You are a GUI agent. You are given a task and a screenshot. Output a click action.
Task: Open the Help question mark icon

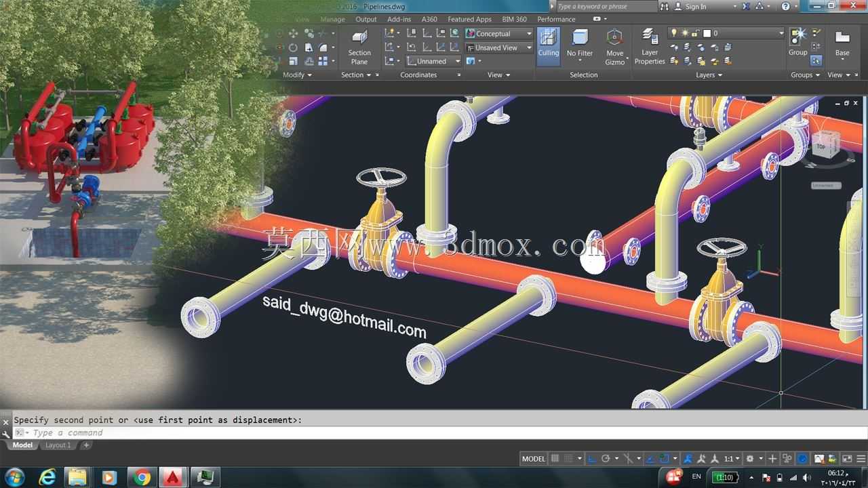[x=785, y=6]
